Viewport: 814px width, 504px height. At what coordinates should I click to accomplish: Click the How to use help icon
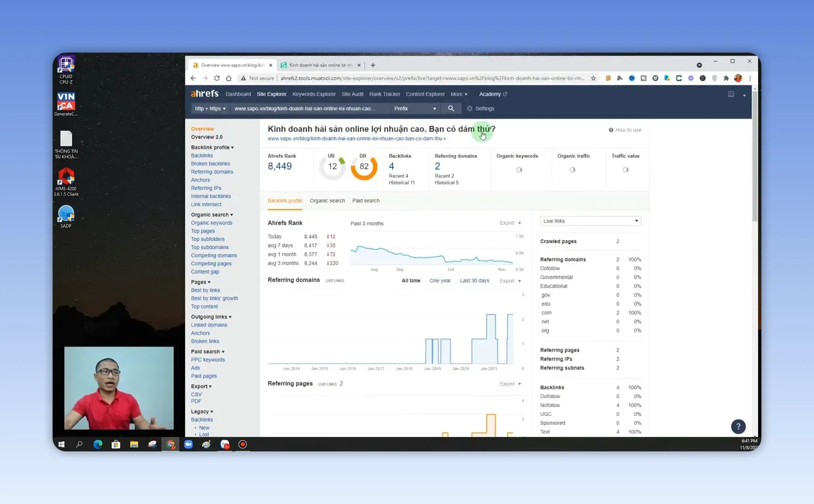point(611,130)
